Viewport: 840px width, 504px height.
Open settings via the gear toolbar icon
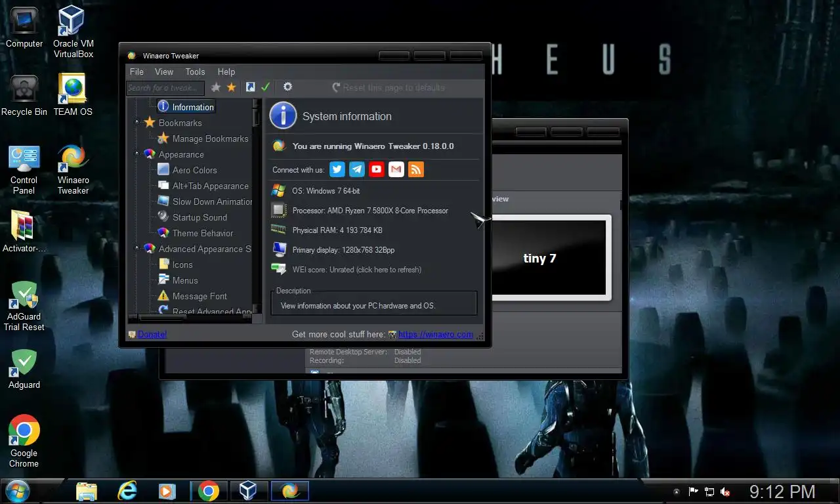[x=287, y=87]
